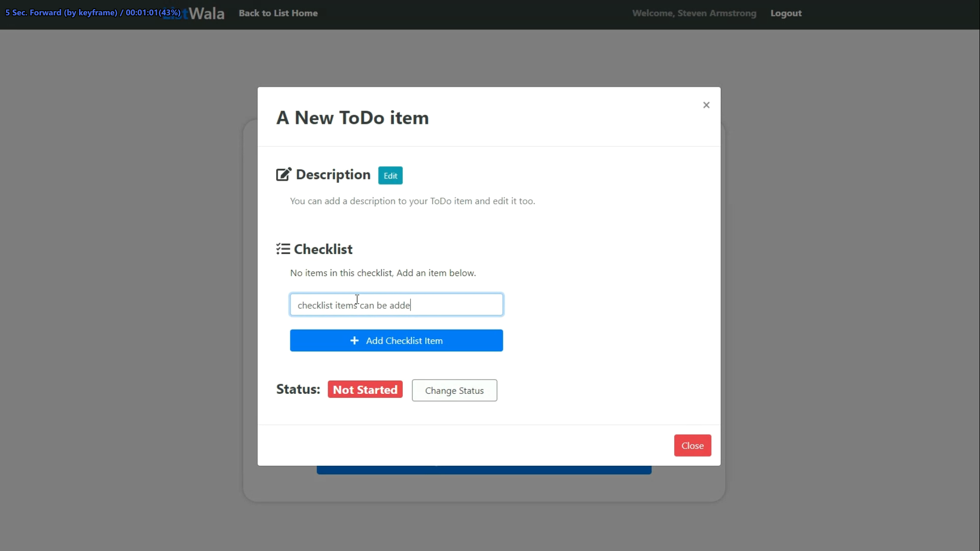Click the pencil-square icon beside Description
Image resolution: width=980 pixels, height=551 pixels.
click(283, 175)
